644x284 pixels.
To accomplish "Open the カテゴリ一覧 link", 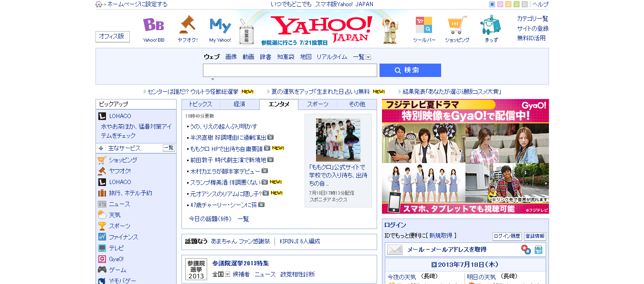I will coord(533,19).
